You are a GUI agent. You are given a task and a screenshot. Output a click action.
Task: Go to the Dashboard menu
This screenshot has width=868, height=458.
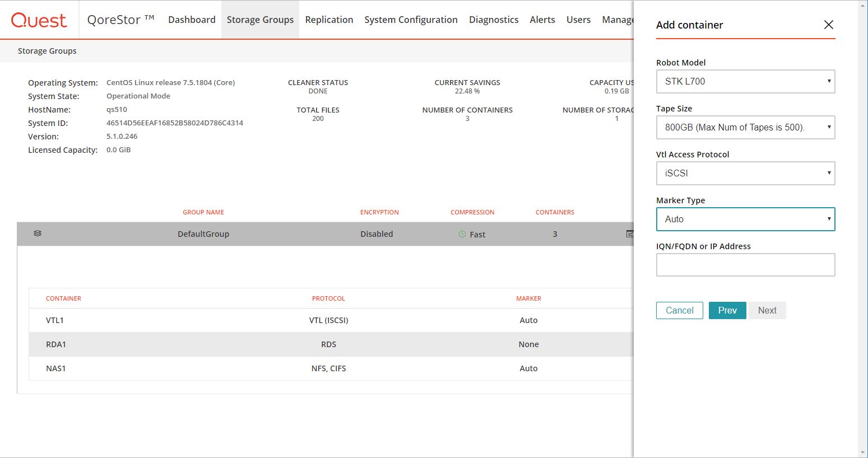192,20
